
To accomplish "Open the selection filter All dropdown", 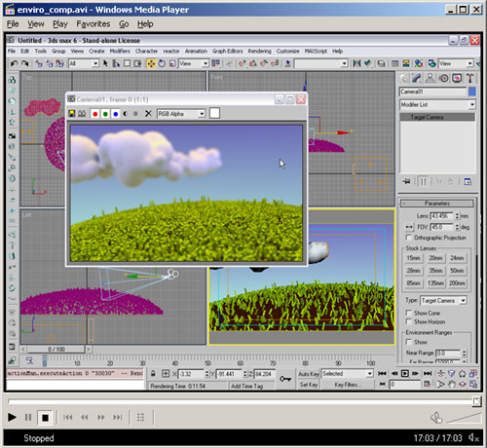I will pos(84,63).
